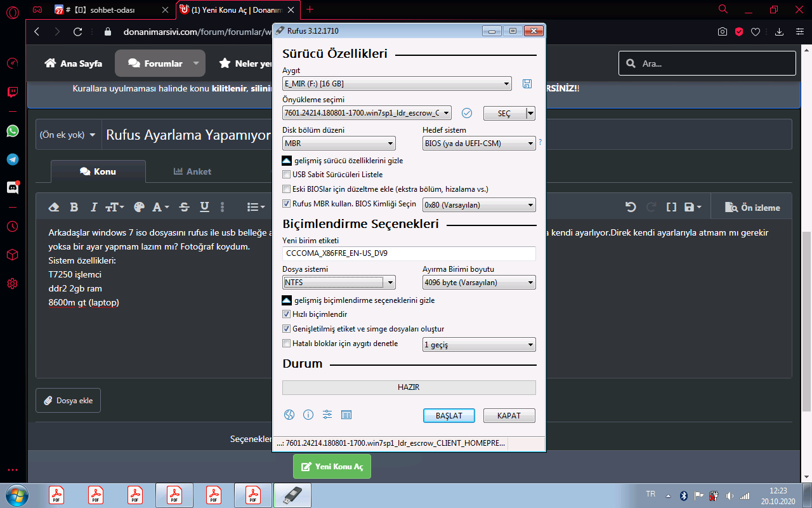The width and height of the screenshot is (812, 508).
Task: Open the Disk bölüm düzeni MBR dropdown
Action: tap(339, 144)
